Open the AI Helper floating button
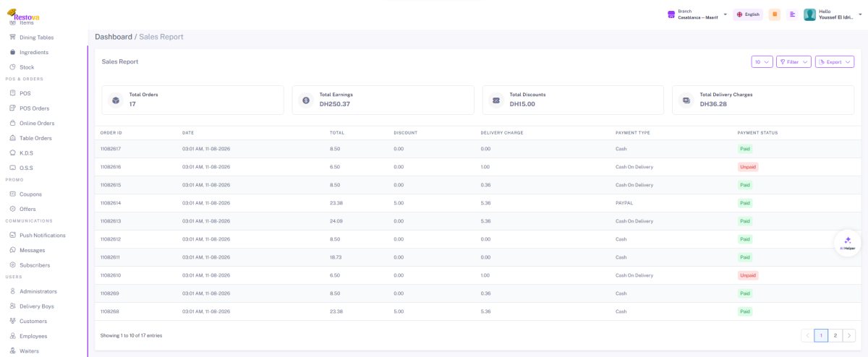 tap(848, 243)
